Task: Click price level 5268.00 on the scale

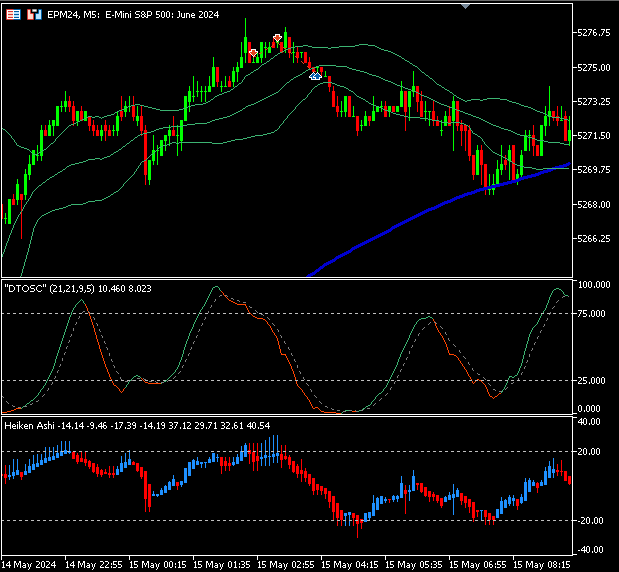Action: pos(594,204)
